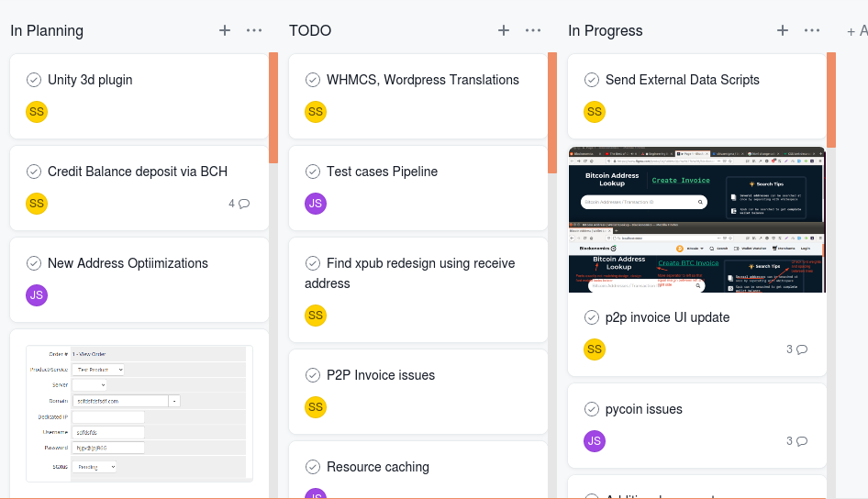Add a task to In Planning column
The height and width of the screenshot is (499, 868).
pos(225,30)
